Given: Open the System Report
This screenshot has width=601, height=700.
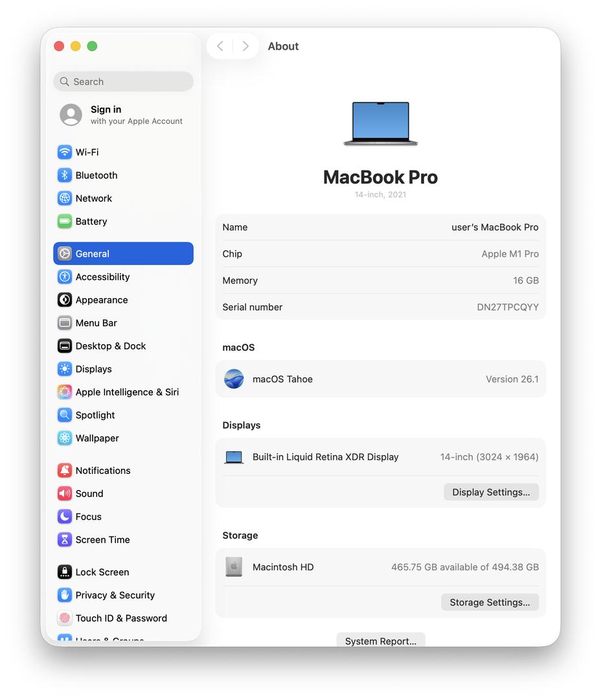Looking at the screenshot, I should point(381,640).
